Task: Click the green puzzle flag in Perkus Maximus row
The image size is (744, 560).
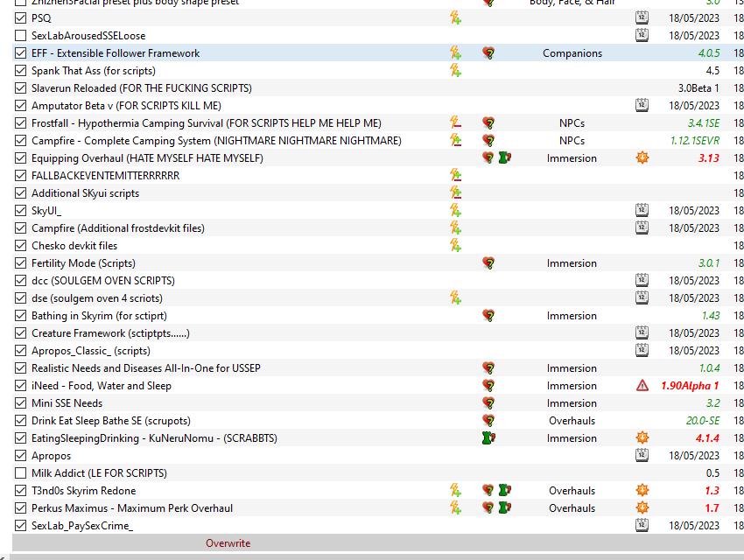Action: click(505, 507)
